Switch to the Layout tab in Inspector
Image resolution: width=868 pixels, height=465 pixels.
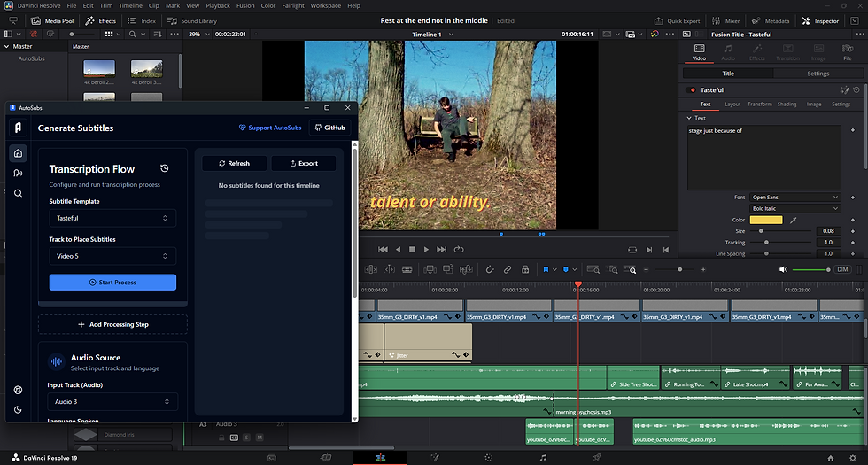[x=732, y=104]
